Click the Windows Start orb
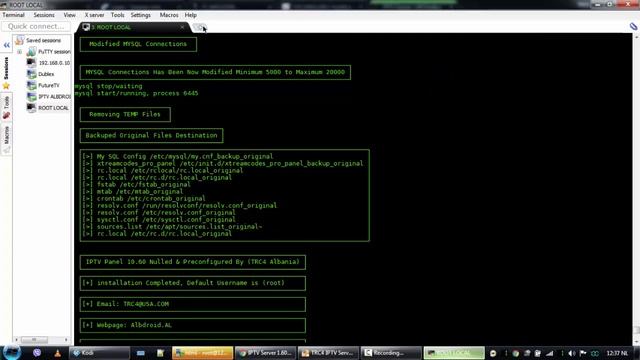This screenshot has height=360, width=640. pyautogui.click(x=11, y=352)
